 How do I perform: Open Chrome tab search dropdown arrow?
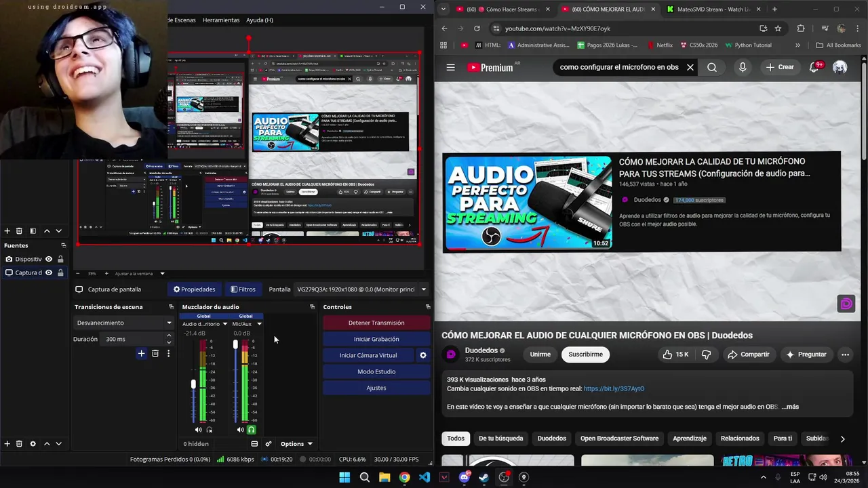(443, 9)
